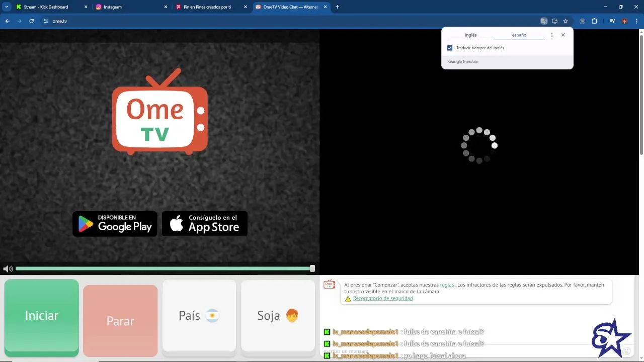Reload the ome.tv page

[32, 21]
